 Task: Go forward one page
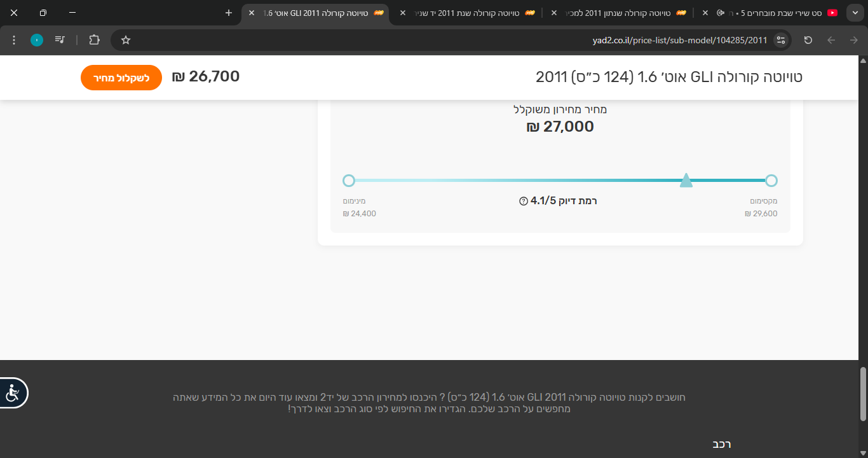pyautogui.click(x=853, y=40)
